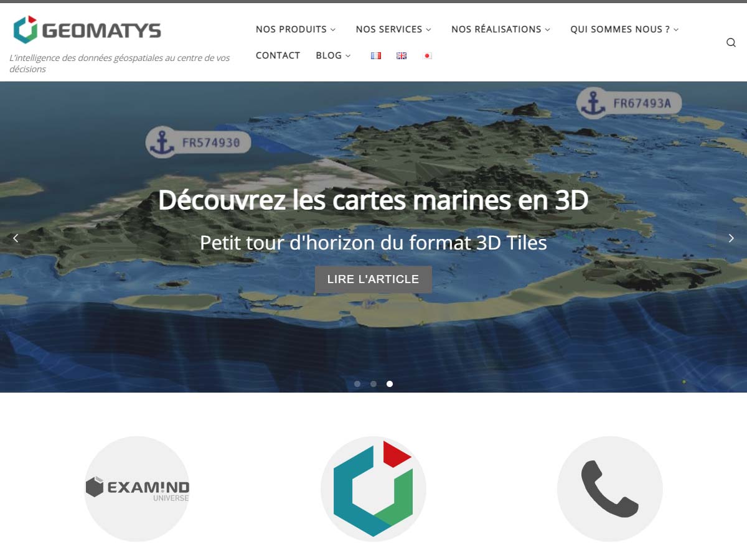Select the first slider dot
The width and height of the screenshot is (747, 560).
357,384
